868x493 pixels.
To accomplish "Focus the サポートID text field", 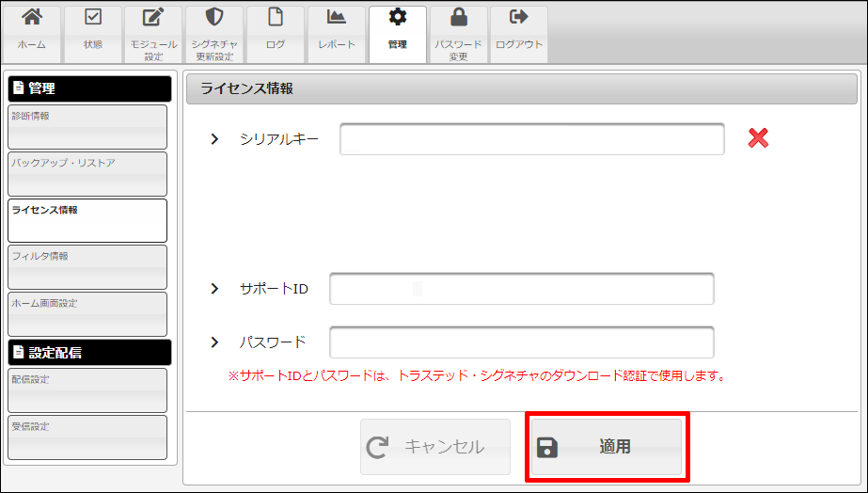I will coord(522,289).
